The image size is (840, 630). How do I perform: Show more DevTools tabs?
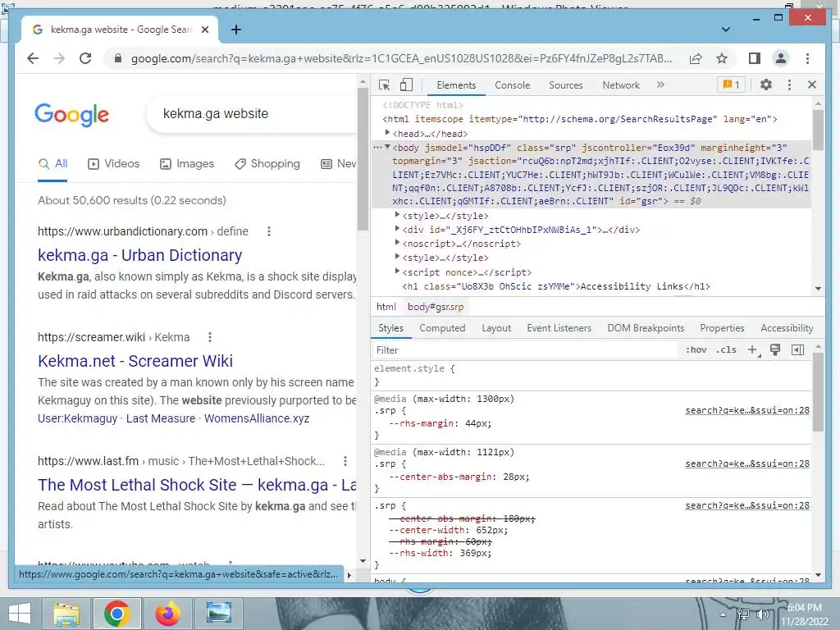(x=660, y=84)
